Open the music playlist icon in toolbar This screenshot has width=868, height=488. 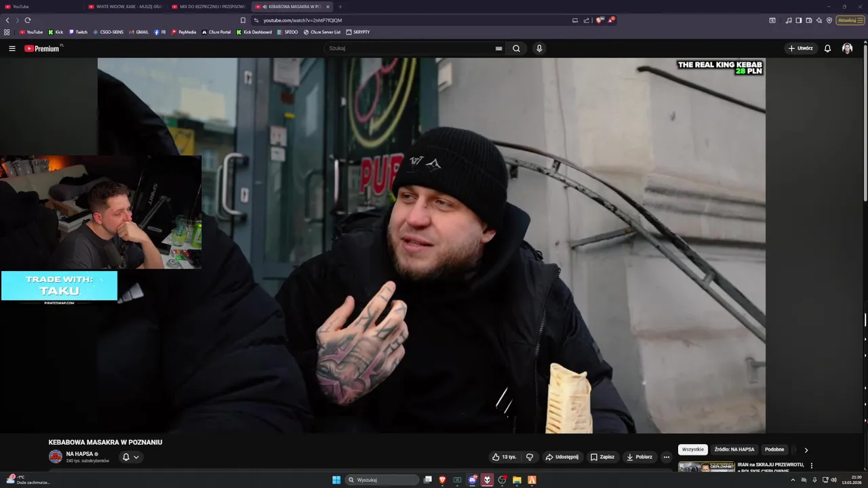(789, 20)
